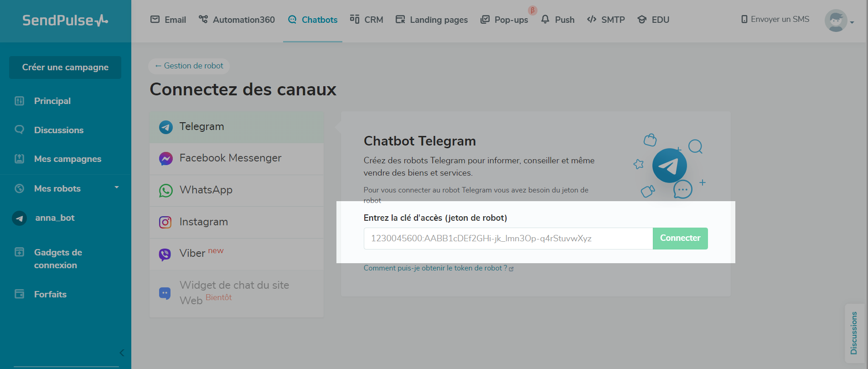This screenshot has height=369, width=868.
Task: Click the Landing pages icon
Action: (400, 19)
